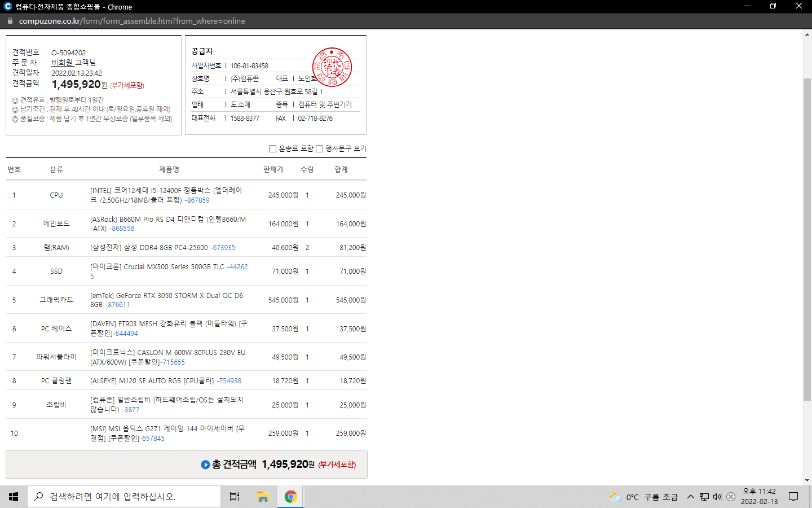Click the 합계 column header

pyautogui.click(x=341, y=169)
